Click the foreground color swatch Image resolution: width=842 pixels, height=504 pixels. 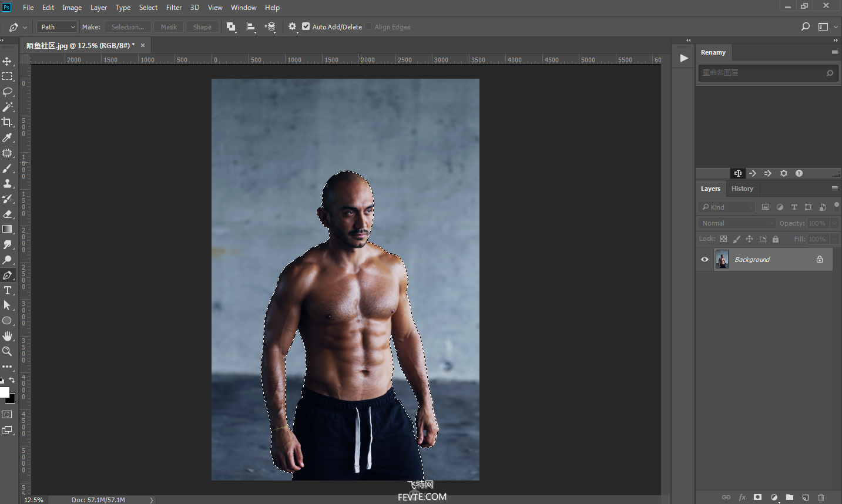pyautogui.click(x=4, y=392)
